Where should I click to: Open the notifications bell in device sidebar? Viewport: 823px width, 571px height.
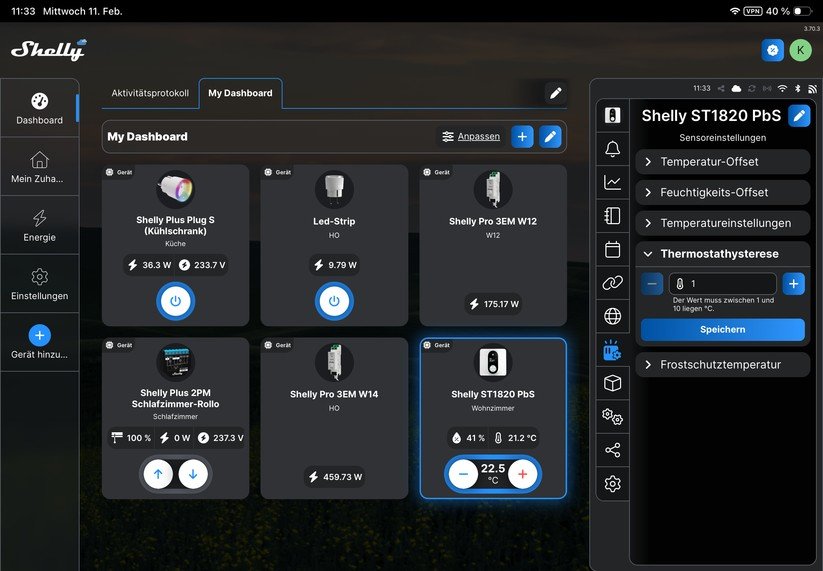pos(612,149)
